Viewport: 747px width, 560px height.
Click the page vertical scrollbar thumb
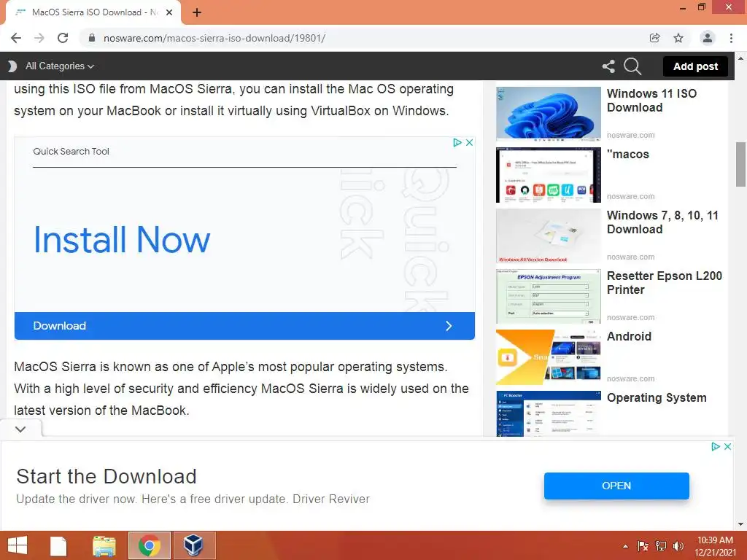coord(740,164)
